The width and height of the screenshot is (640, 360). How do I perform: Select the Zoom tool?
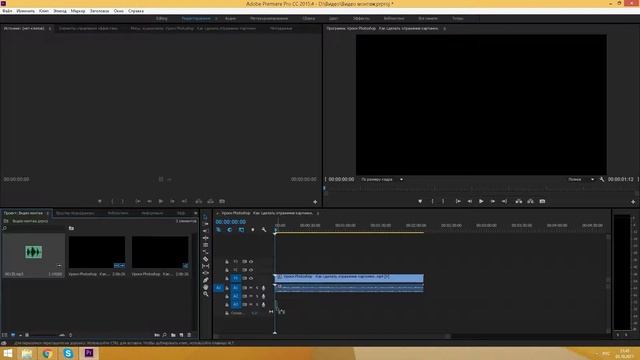205,294
